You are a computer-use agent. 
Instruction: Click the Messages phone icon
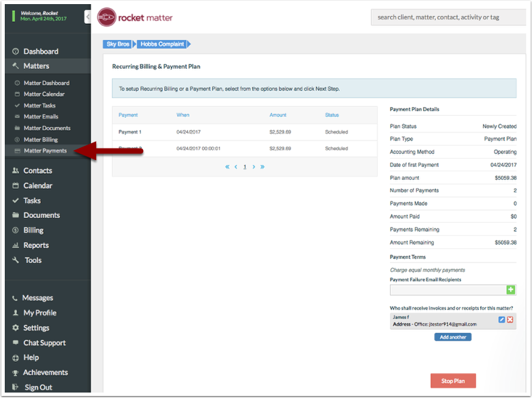tap(14, 298)
